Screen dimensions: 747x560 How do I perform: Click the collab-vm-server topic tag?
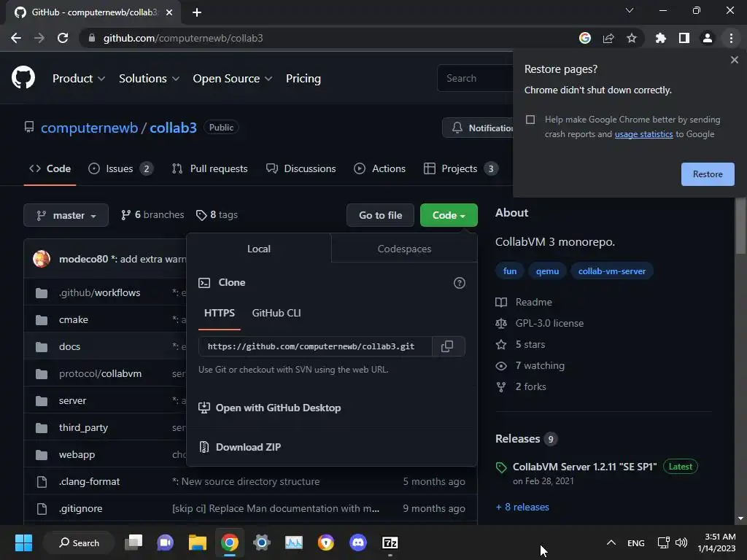tap(612, 271)
